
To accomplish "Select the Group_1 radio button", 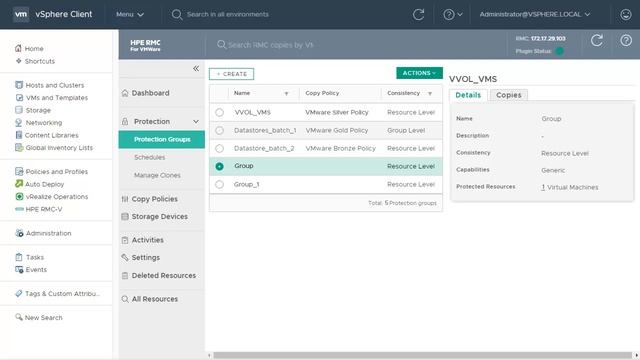I will coord(220,184).
